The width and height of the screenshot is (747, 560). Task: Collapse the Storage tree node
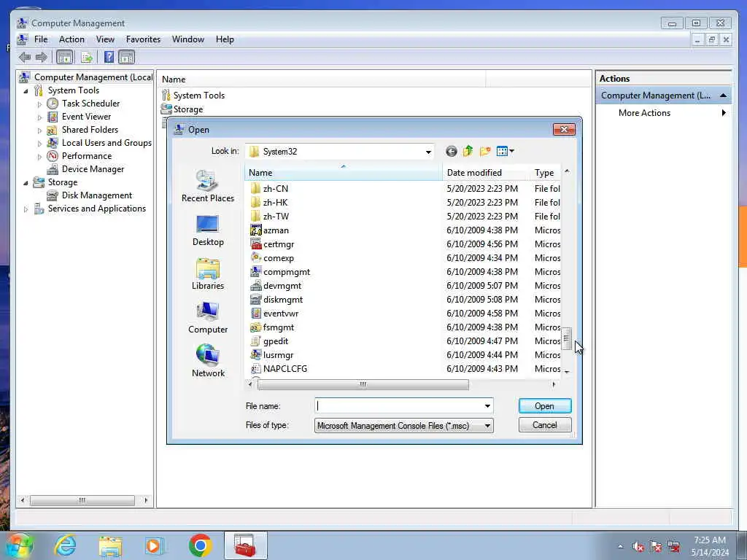click(x=26, y=183)
